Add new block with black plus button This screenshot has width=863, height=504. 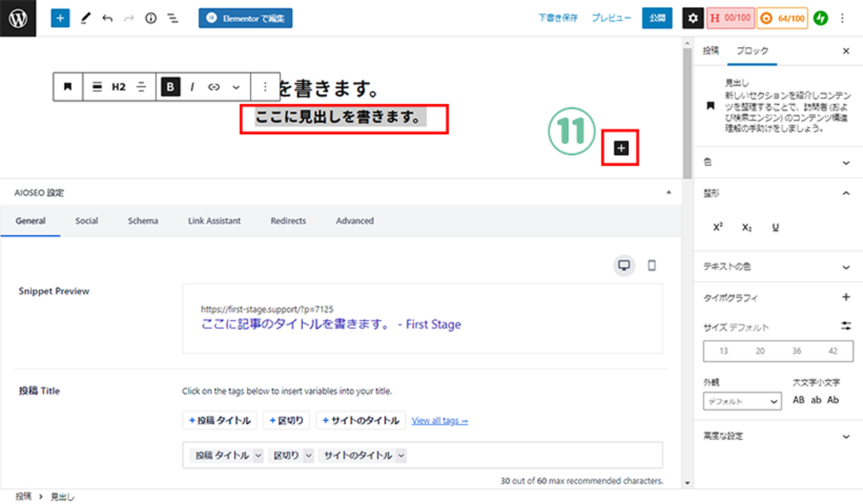[x=622, y=148]
